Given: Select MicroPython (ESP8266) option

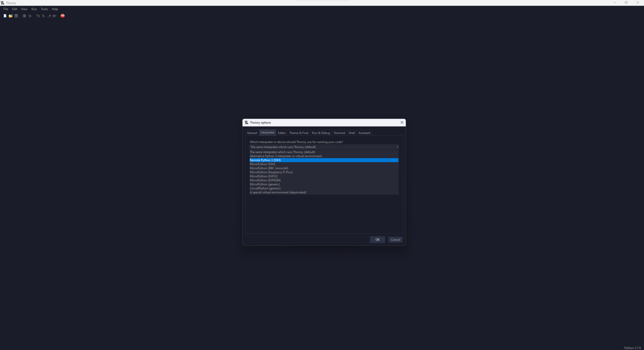Looking at the screenshot, I should [324, 180].
